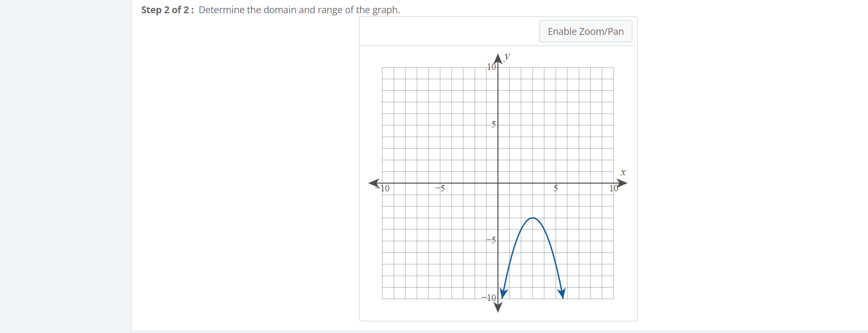
Task: Click the parabola's left downward arrowhead
Action: (x=503, y=293)
